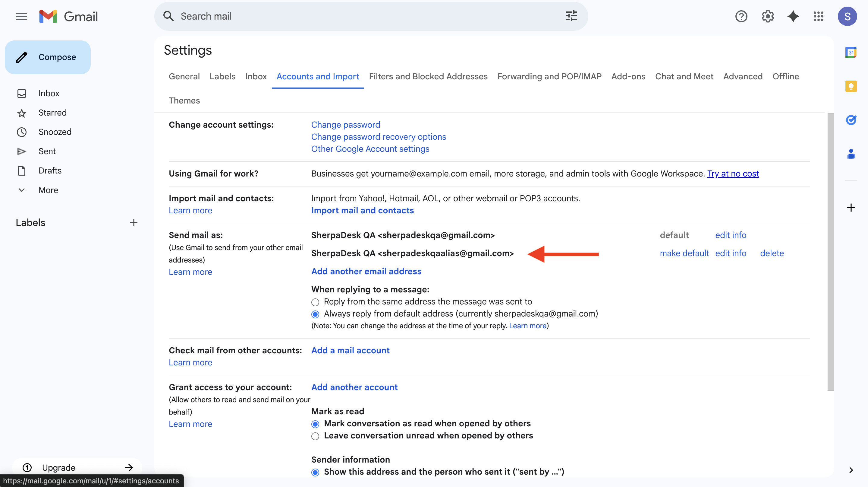Select Reply from the same address option
The width and height of the screenshot is (868, 487).
click(315, 302)
